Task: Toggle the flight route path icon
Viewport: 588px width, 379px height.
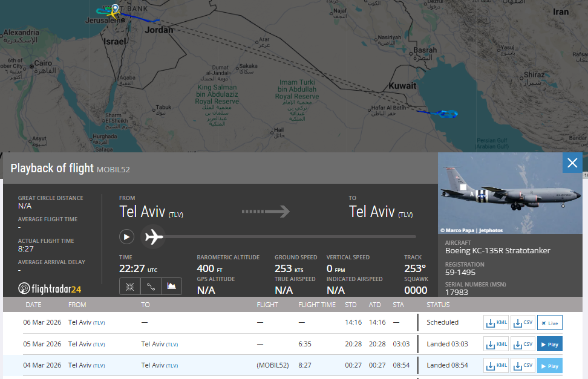Action: 151,287
